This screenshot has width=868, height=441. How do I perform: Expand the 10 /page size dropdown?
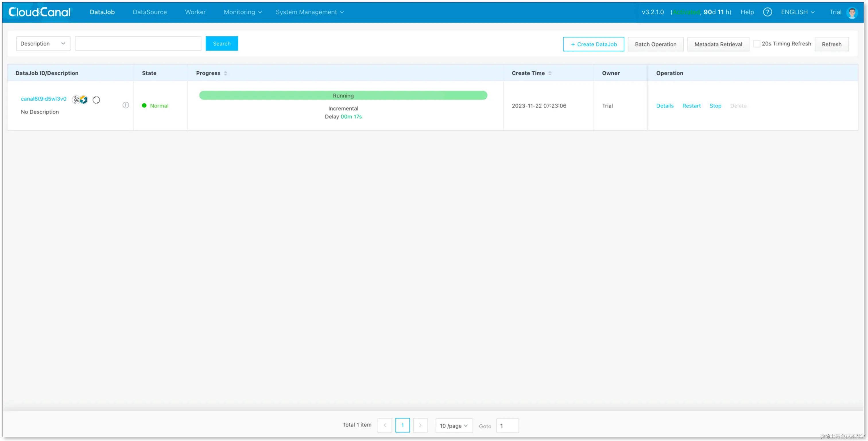pyautogui.click(x=454, y=426)
